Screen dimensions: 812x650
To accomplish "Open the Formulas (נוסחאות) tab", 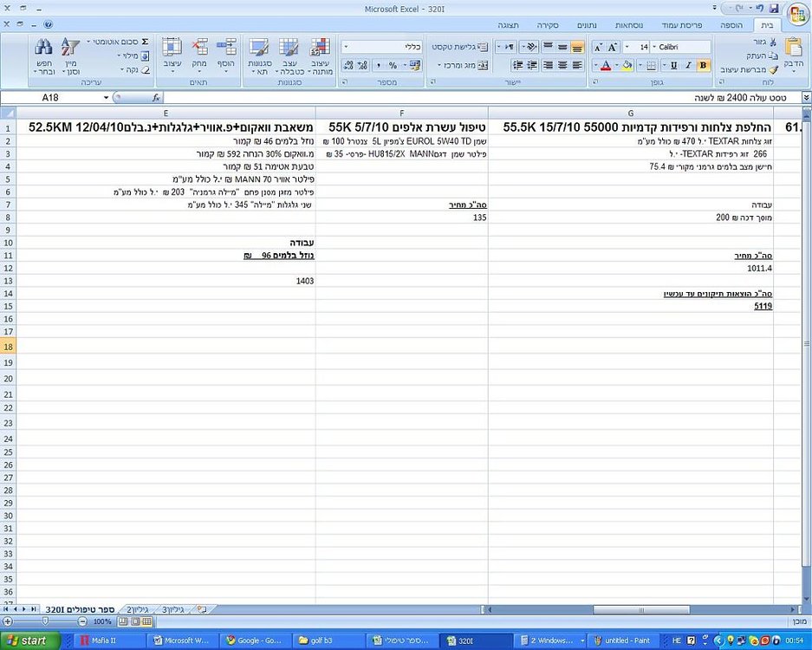I will tap(629, 25).
